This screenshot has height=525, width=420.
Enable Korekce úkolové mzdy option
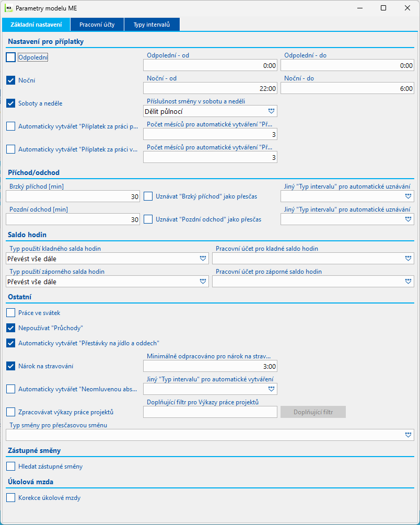(11, 498)
